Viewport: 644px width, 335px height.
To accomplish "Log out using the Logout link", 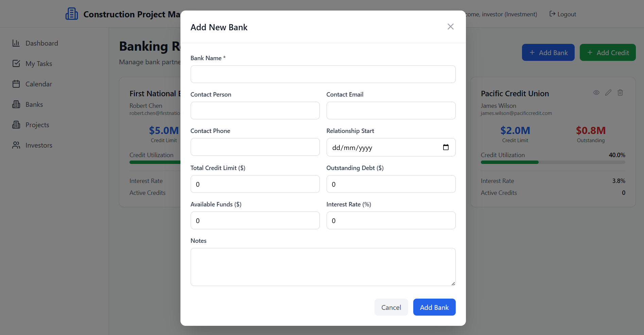I will pyautogui.click(x=563, y=14).
